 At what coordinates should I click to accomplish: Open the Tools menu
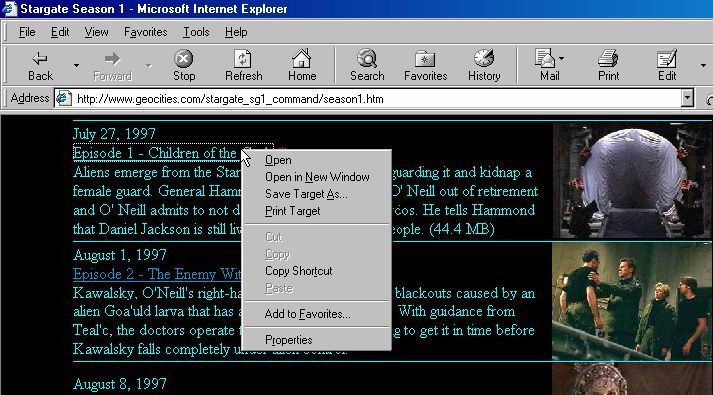click(196, 32)
